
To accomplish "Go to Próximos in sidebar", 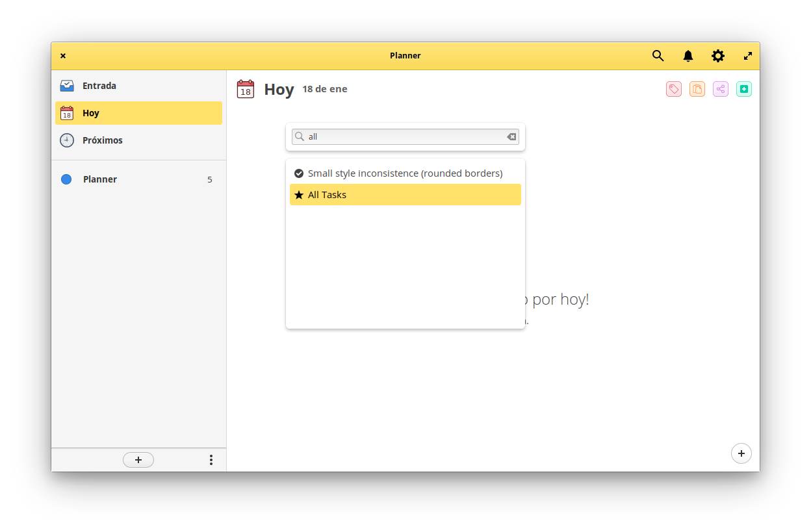I will point(138,140).
